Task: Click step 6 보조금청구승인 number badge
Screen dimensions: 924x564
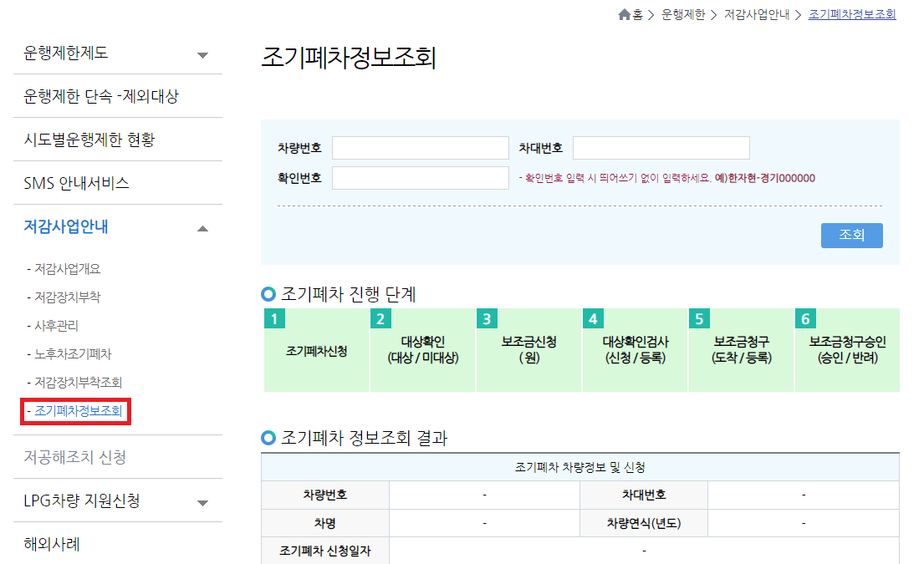Action: (x=805, y=318)
